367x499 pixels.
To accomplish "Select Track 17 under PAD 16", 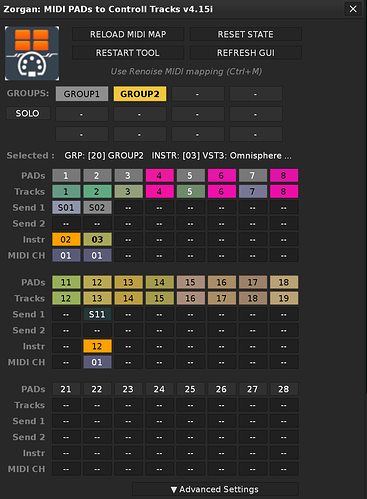I will point(222,298).
